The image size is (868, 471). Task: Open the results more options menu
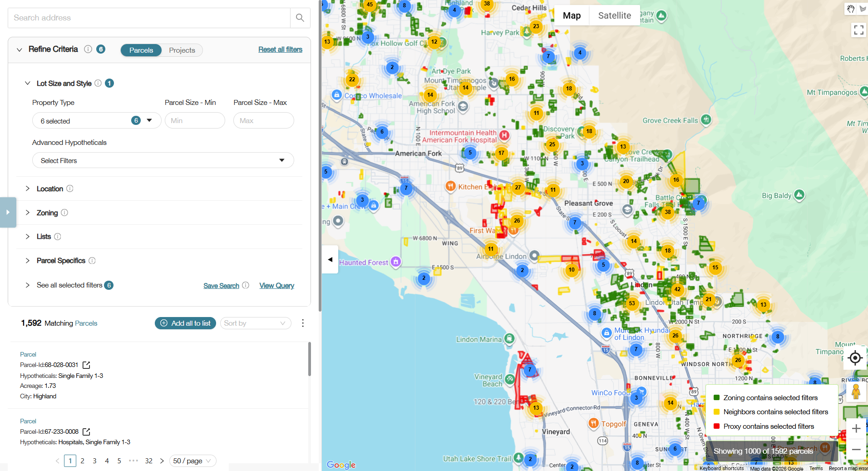[x=303, y=323]
